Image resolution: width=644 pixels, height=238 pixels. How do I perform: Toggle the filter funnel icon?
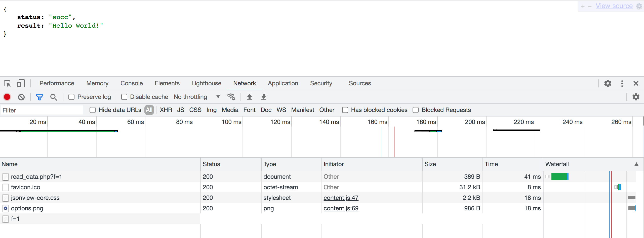tap(40, 97)
